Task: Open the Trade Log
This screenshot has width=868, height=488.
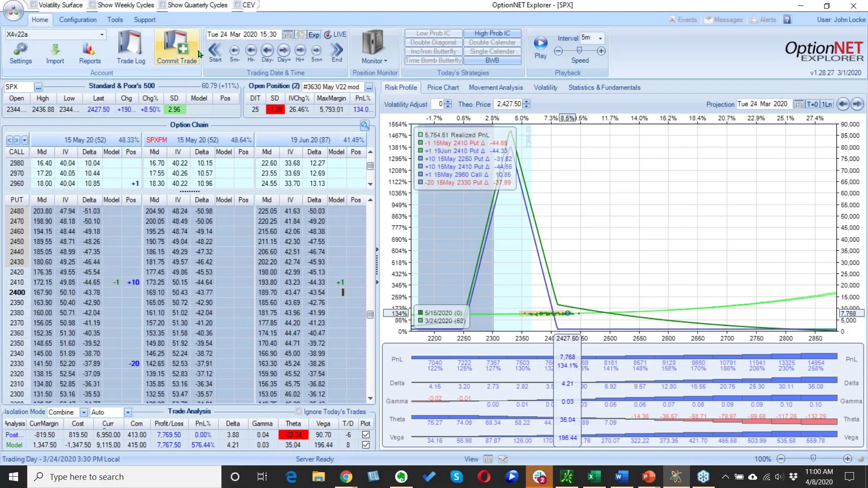Action: tap(131, 47)
